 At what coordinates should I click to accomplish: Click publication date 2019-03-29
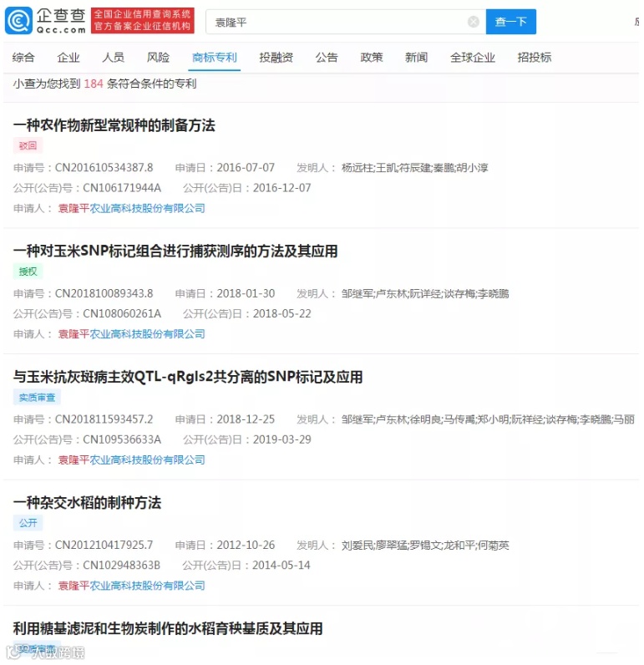pos(282,439)
